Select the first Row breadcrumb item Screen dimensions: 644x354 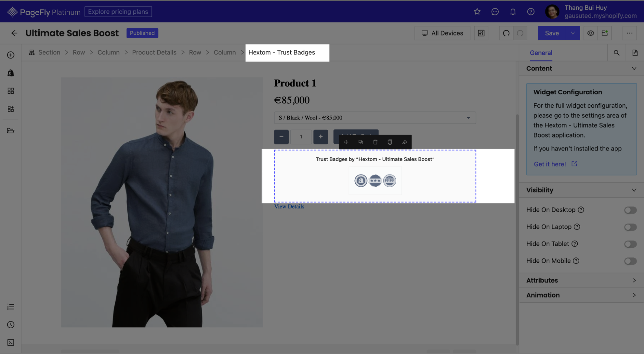point(79,53)
